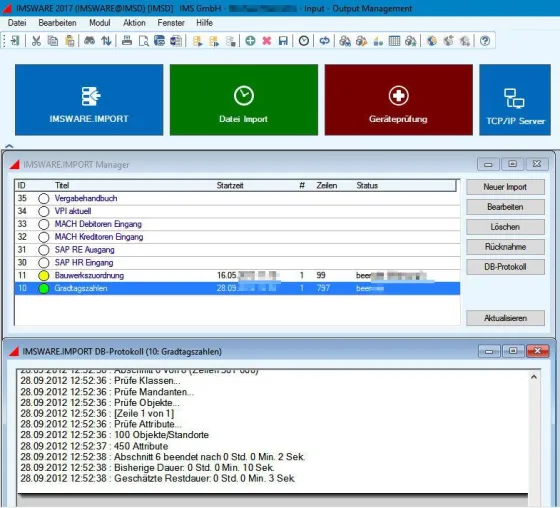Screen dimensions: 560x508
Task: Click scroll-up arrow in DB-Protokoll log
Action: (534, 377)
